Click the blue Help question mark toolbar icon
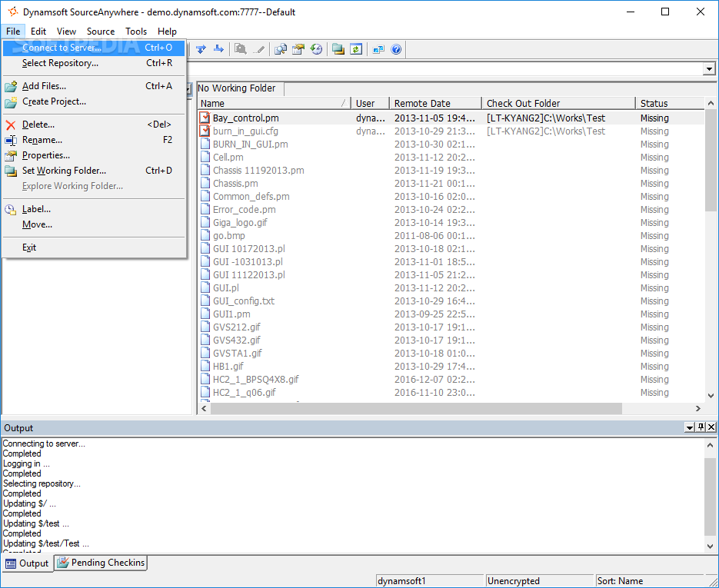This screenshot has height=588, width=719. pyautogui.click(x=396, y=49)
